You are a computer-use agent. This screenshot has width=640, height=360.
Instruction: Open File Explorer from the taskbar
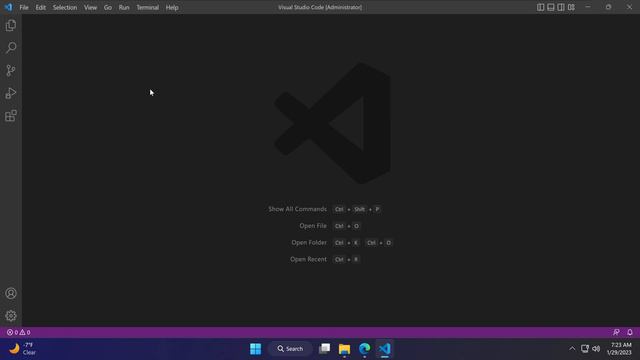click(344, 349)
